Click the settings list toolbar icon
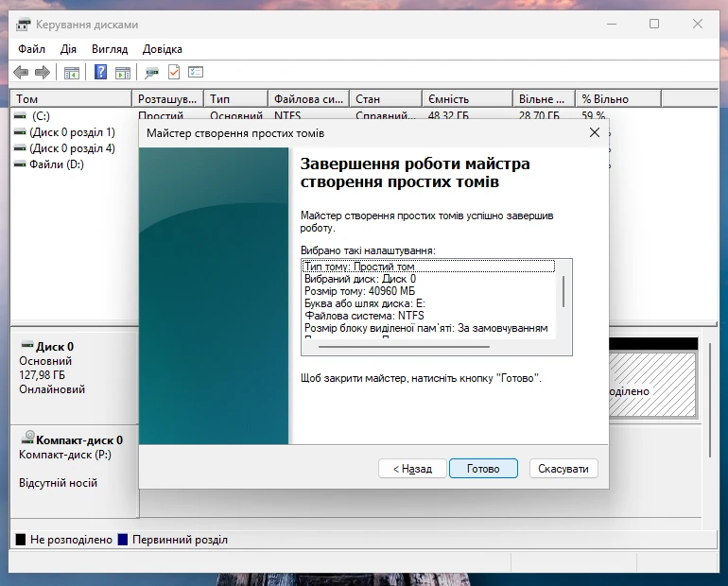 point(196,72)
